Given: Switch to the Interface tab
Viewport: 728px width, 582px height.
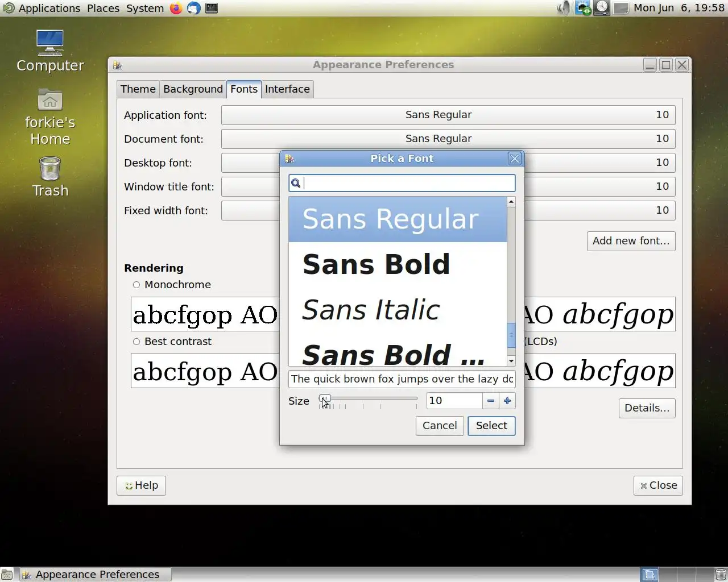Looking at the screenshot, I should click(287, 89).
